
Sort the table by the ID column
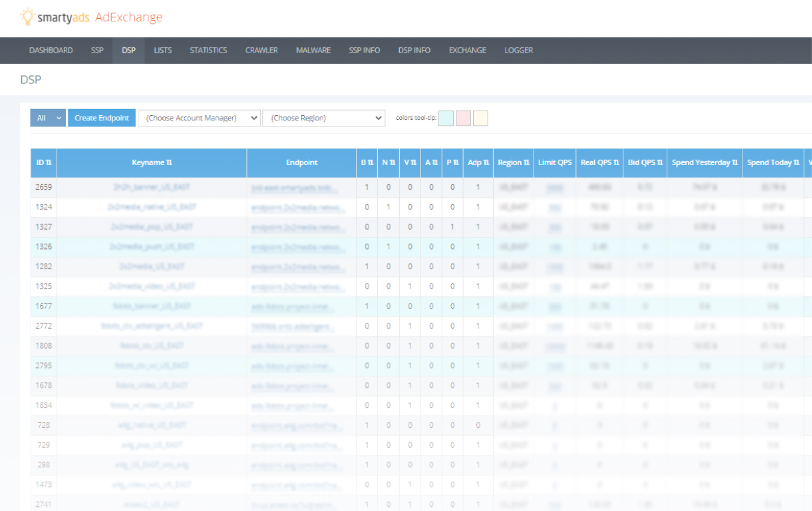pos(43,162)
